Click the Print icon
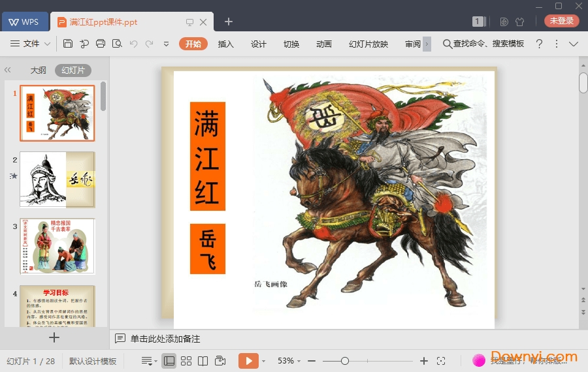This screenshot has width=588, height=372. [x=101, y=44]
